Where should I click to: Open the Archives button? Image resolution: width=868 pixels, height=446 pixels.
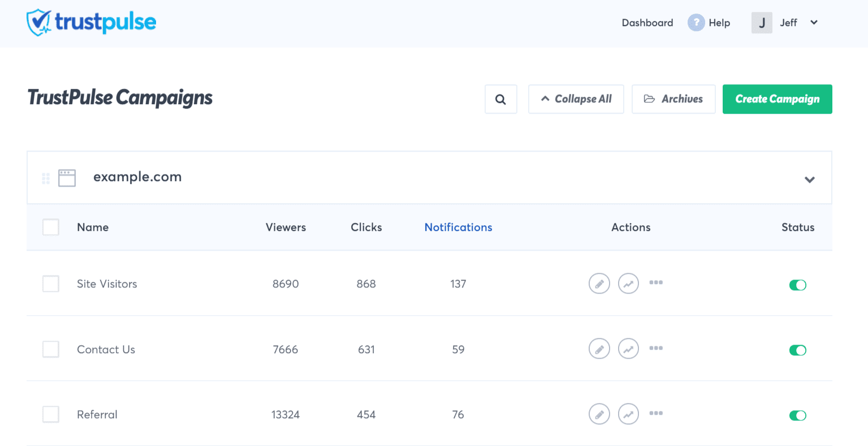click(673, 99)
